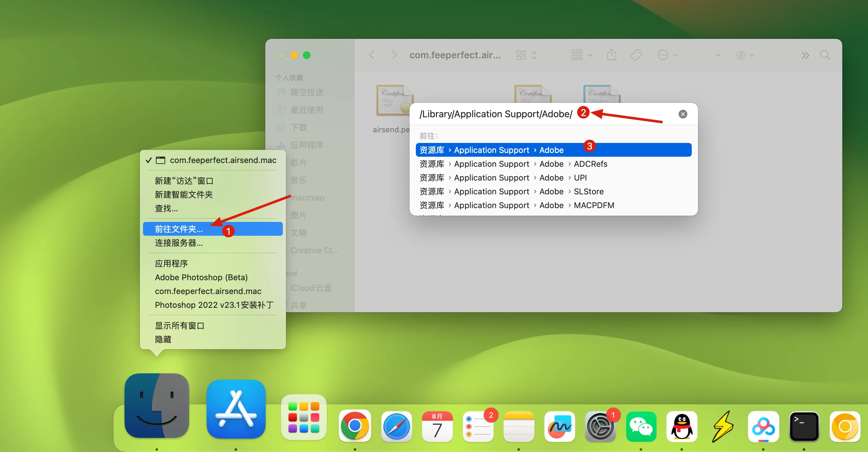
Task: Open the lightning bolt app in Dock
Action: click(x=722, y=426)
